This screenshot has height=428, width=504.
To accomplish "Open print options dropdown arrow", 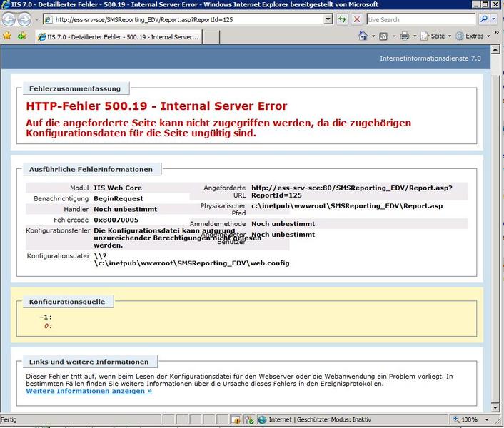I will (415, 36).
